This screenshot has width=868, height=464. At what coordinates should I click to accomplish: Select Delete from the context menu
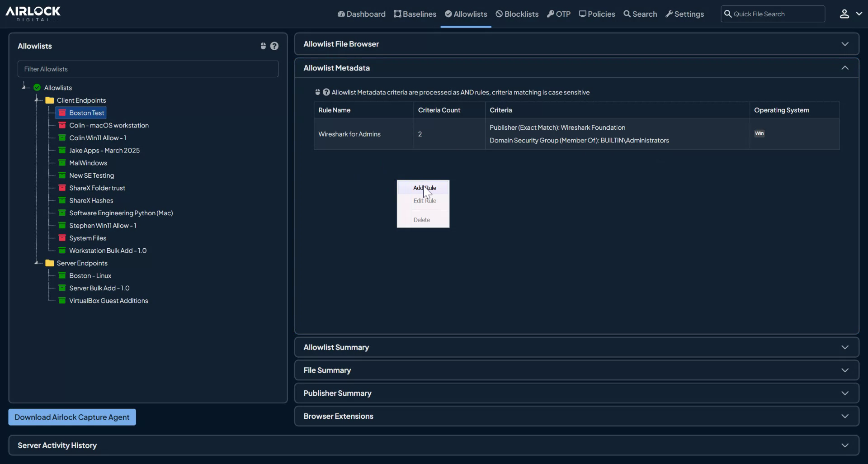click(x=422, y=219)
